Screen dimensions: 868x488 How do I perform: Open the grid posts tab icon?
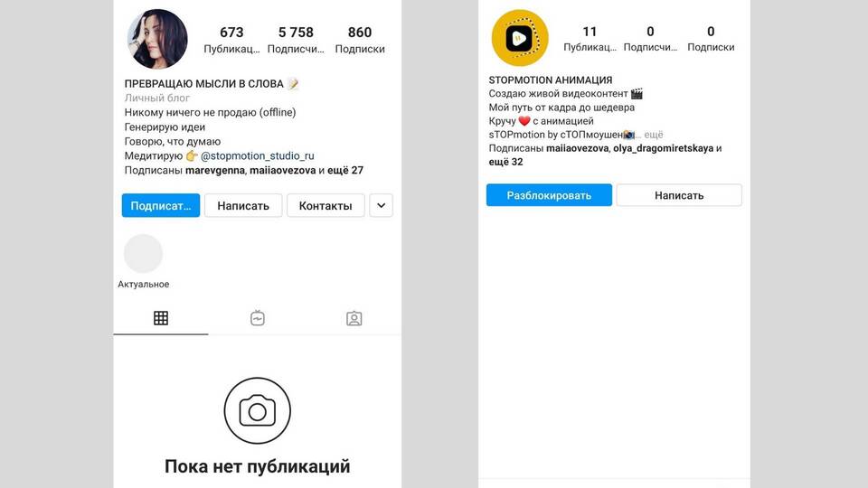coord(161,318)
